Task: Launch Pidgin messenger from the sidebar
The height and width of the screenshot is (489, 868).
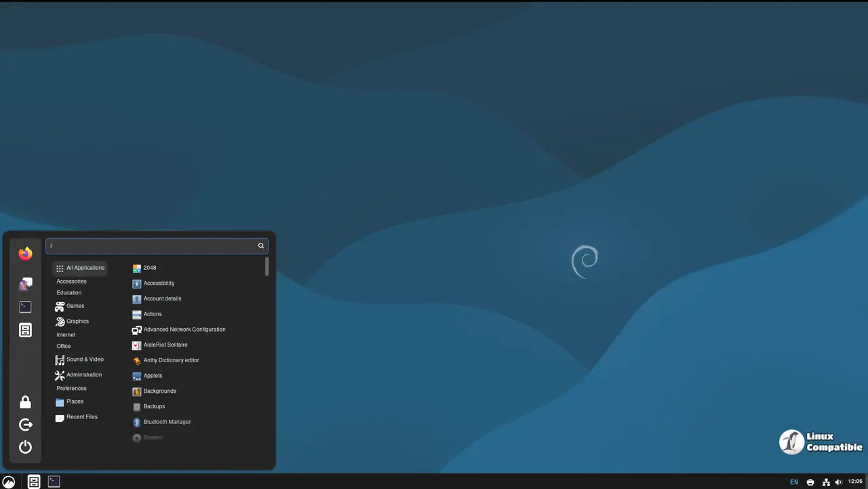Action: [x=25, y=283]
